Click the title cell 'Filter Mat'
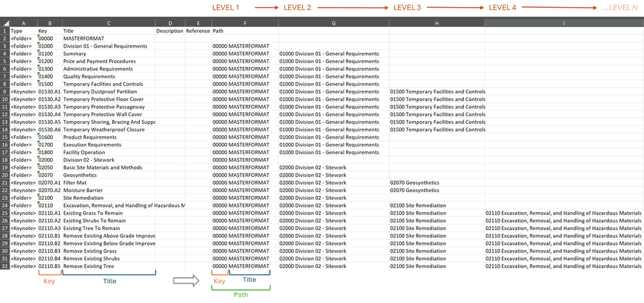Image resolution: width=644 pixels, height=303 pixels. click(x=109, y=182)
